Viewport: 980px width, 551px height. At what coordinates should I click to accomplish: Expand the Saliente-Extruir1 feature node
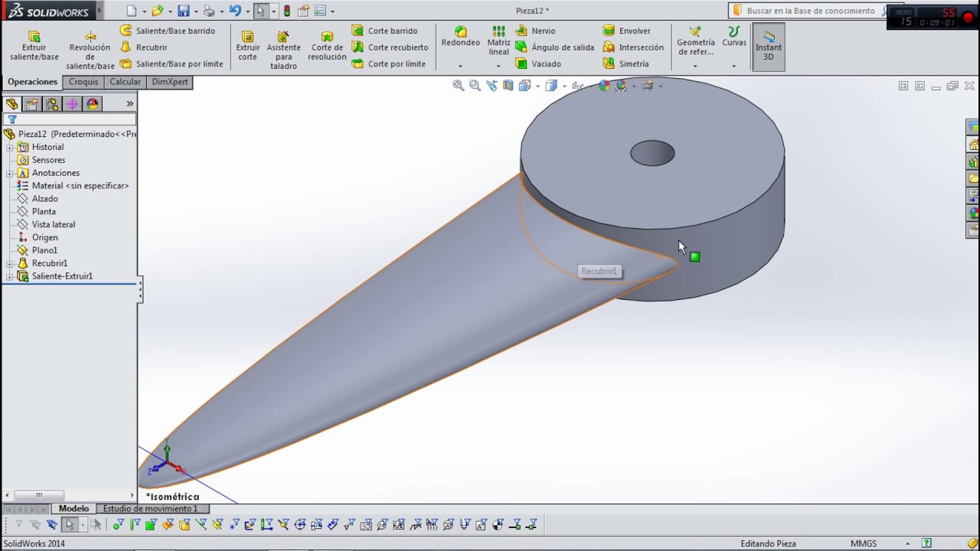click(10, 276)
